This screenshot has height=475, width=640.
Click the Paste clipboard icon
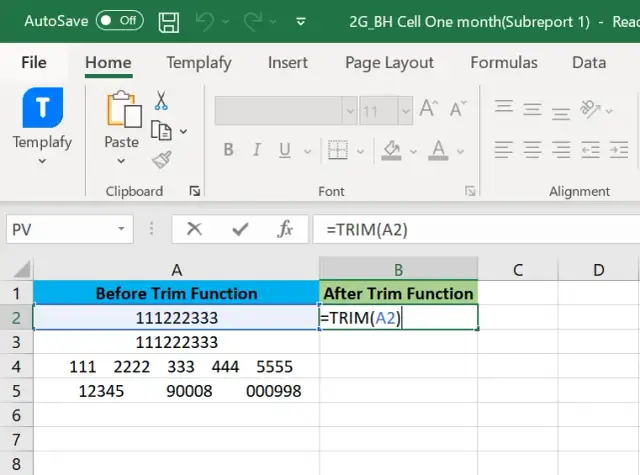[122, 110]
